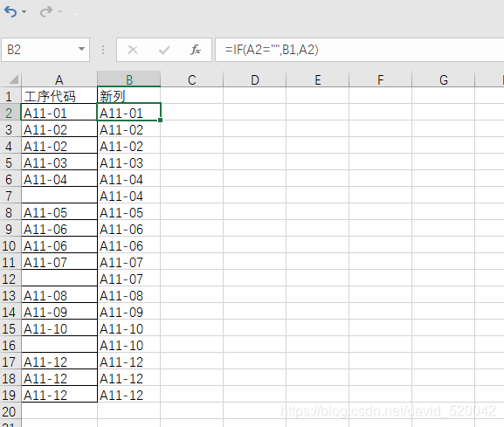504x427 pixels.
Task: Click cell A8 containing A11-05
Action: [x=59, y=212]
